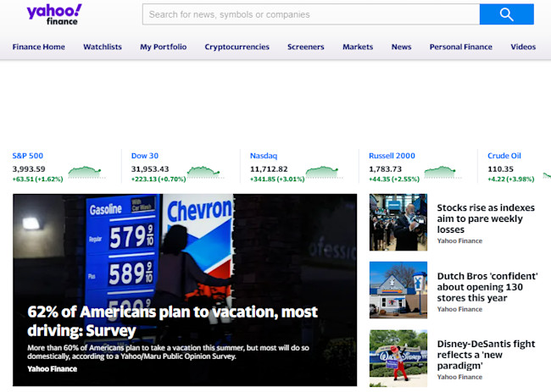
Task: Open Finance Home menu item
Action: click(x=39, y=47)
